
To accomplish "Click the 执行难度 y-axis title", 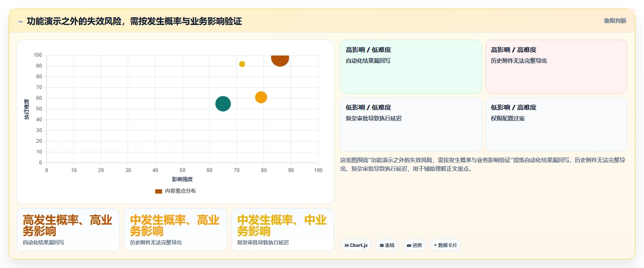I will (27, 109).
